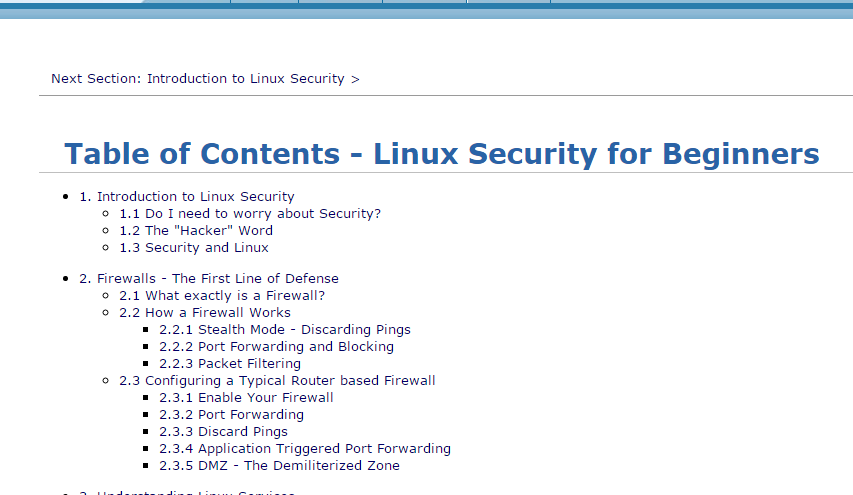Go to 1.1 Do I need to worry about Security?
The width and height of the screenshot is (853, 495).
pos(250,214)
